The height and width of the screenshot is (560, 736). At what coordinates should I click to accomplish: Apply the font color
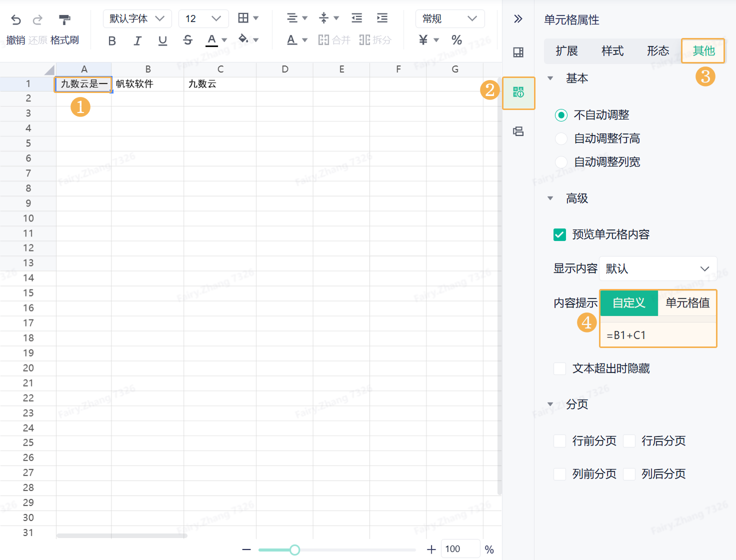(212, 40)
